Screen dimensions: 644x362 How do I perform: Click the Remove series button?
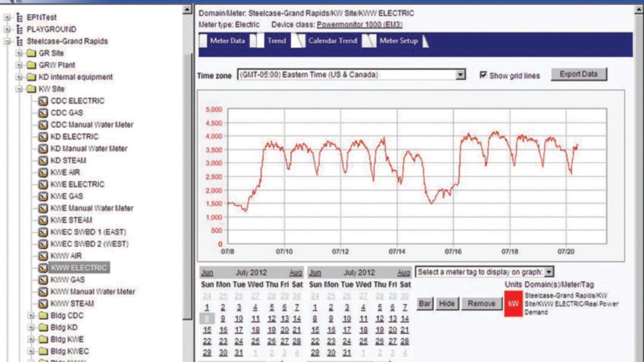[481, 304]
